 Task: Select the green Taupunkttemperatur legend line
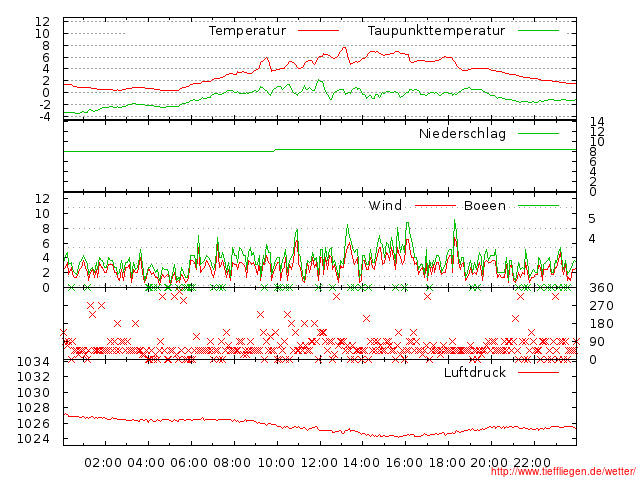pyautogui.click(x=538, y=31)
